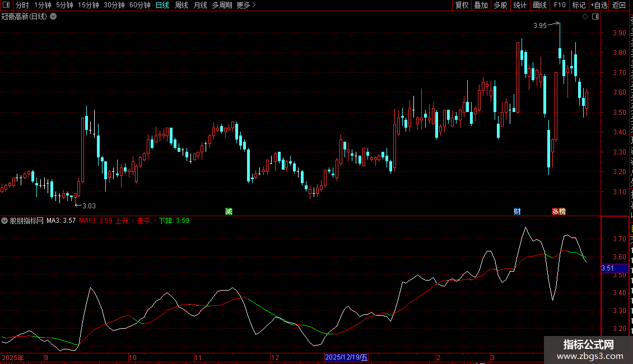Switch to 分时 view
633x364 pixels.
pos(22,5)
